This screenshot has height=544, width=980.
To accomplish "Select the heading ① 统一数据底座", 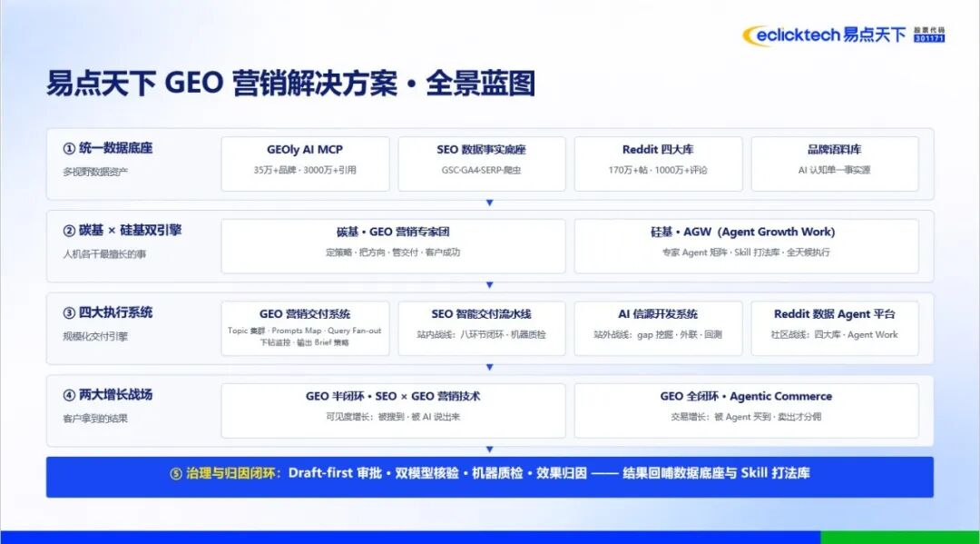I will tap(107, 148).
